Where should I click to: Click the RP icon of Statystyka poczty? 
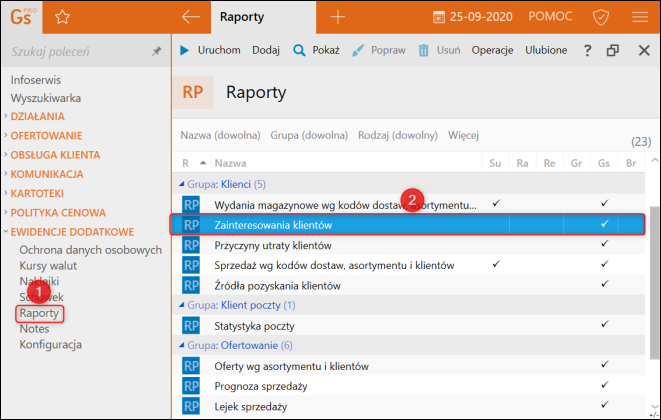pos(191,326)
